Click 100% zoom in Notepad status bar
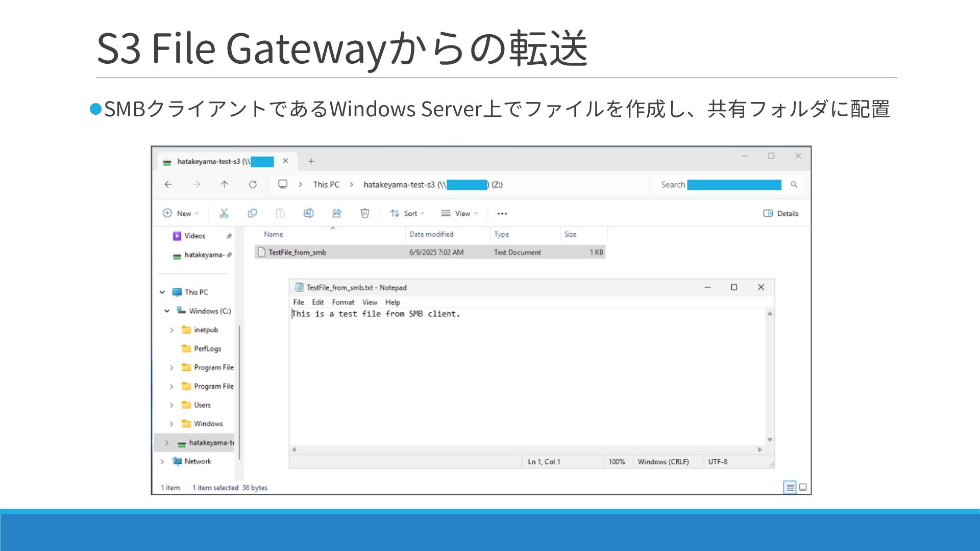980x551 pixels. [617, 462]
